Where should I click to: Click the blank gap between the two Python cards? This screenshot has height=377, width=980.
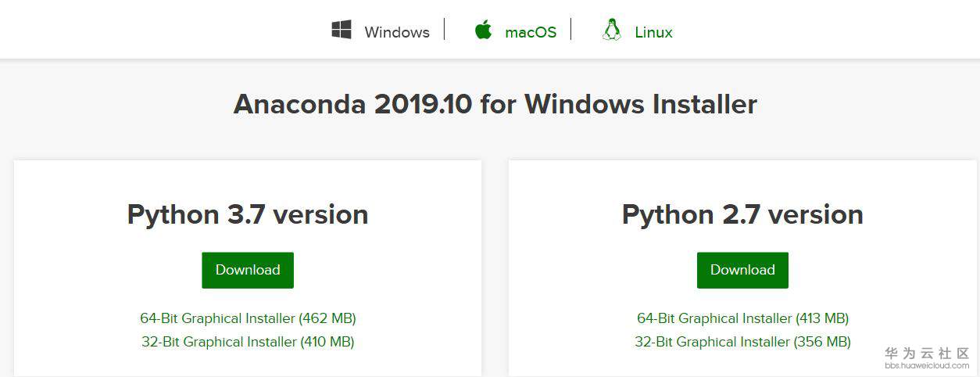point(495,266)
